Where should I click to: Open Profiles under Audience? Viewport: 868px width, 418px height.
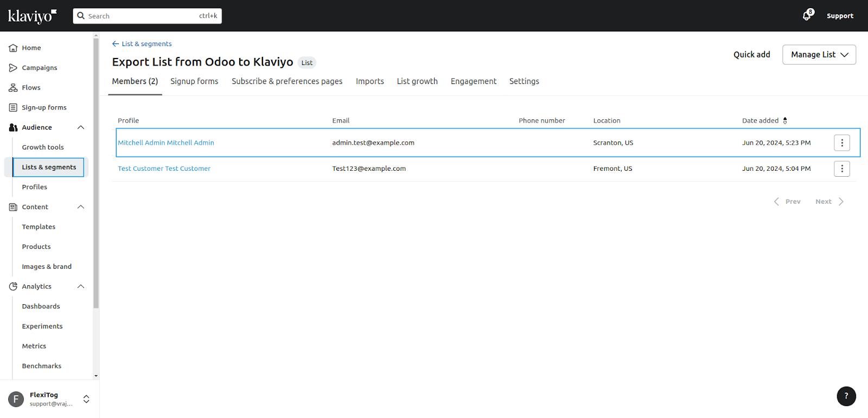point(35,187)
